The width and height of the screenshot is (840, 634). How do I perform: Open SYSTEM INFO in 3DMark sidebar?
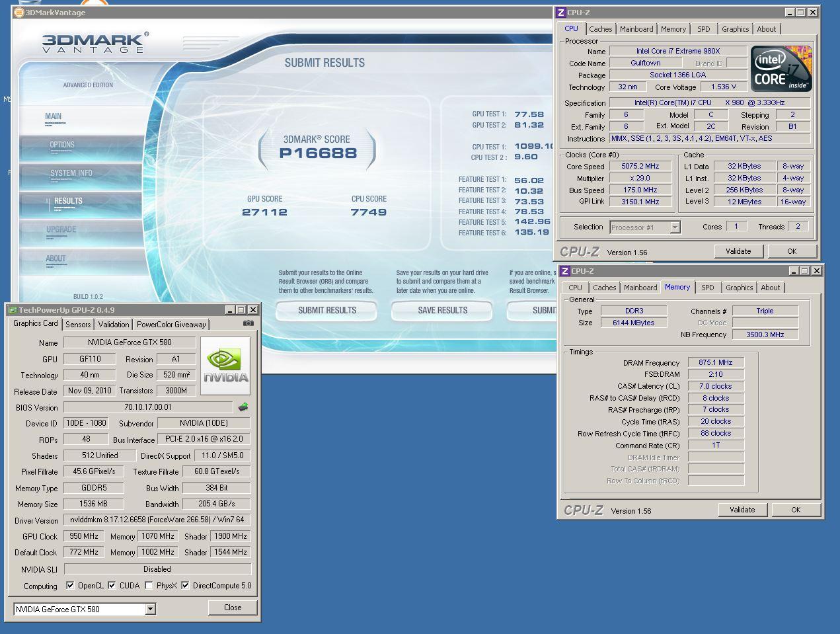[81, 176]
